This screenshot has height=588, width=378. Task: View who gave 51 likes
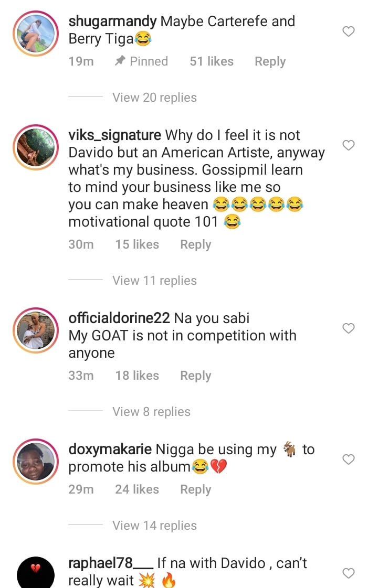(212, 61)
